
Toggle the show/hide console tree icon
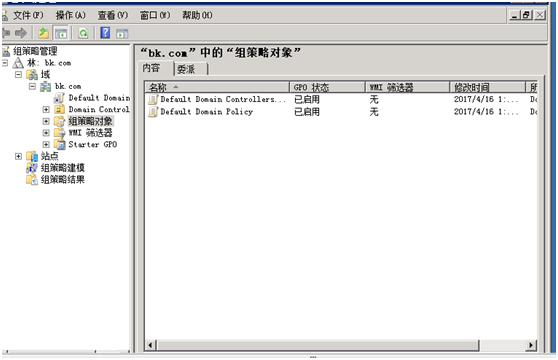click(x=61, y=34)
